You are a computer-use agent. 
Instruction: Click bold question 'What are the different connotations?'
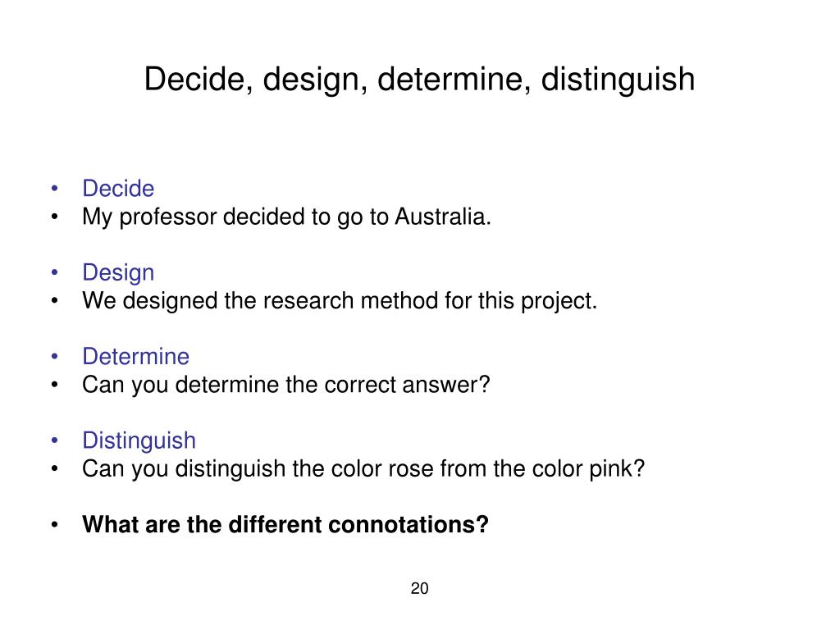tap(285, 524)
